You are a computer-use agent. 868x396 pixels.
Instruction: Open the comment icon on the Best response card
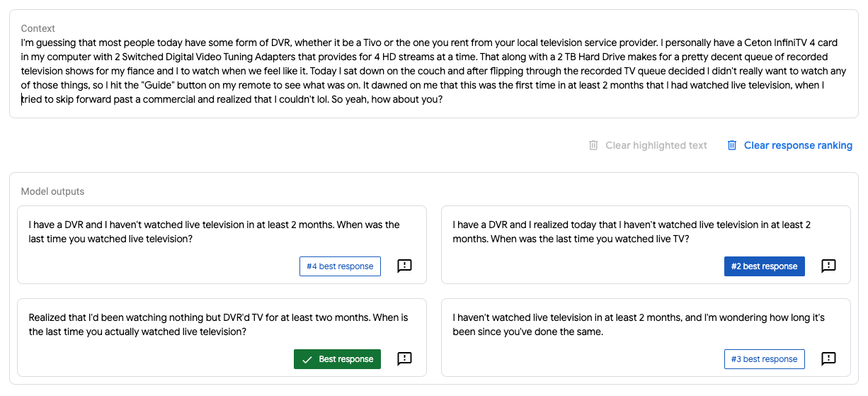tap(404, 359)
